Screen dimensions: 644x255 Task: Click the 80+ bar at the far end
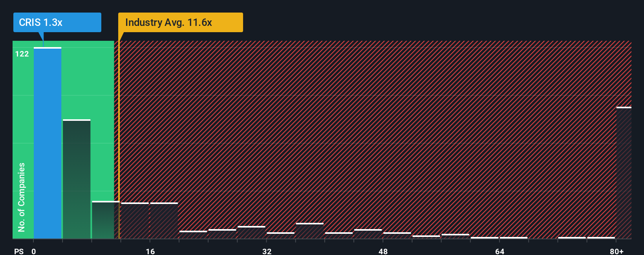[624, 173]
